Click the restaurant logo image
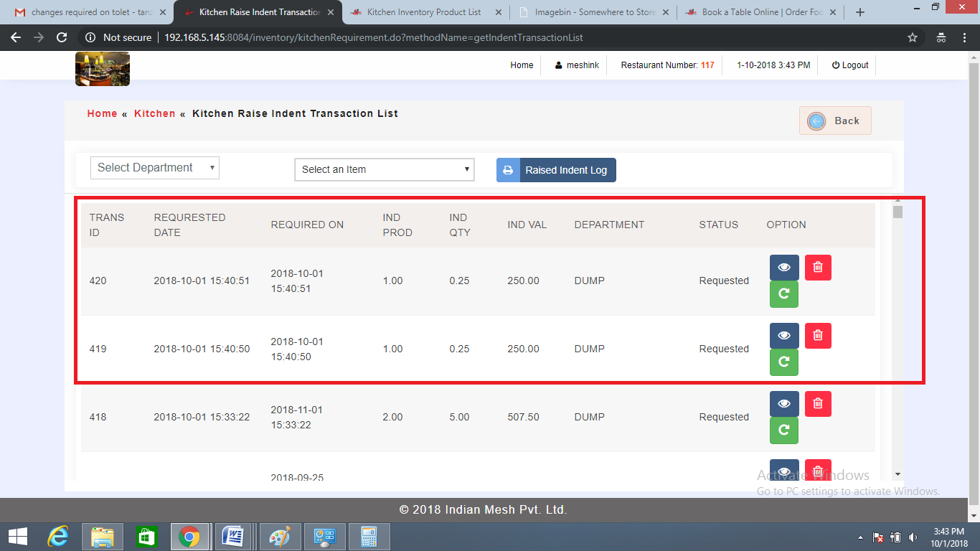 tap(103, 69)
